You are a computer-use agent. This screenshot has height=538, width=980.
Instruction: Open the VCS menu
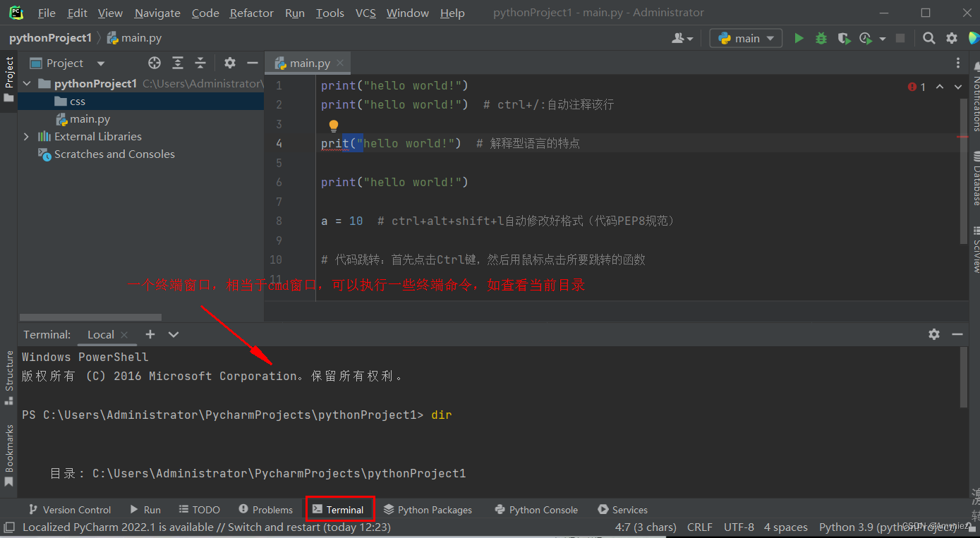point(365,13)
